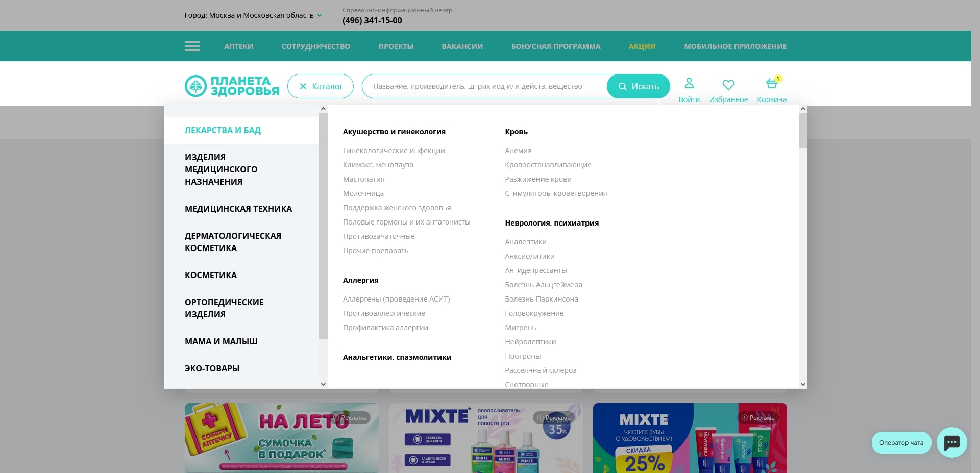Click the catalog scrollbar down arrow
Image resolution: width=980 pixels, height=473 pixels.
[323, 384]
